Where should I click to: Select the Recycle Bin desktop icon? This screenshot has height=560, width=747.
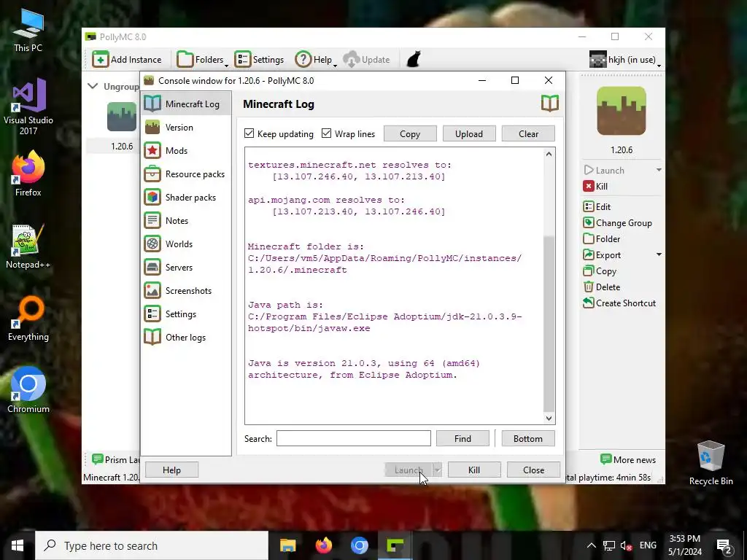pos(711,462)
